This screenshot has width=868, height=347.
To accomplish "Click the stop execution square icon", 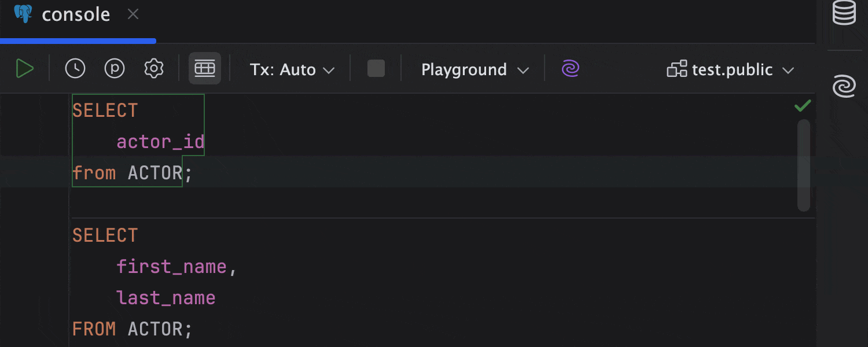I will point(376,68).
